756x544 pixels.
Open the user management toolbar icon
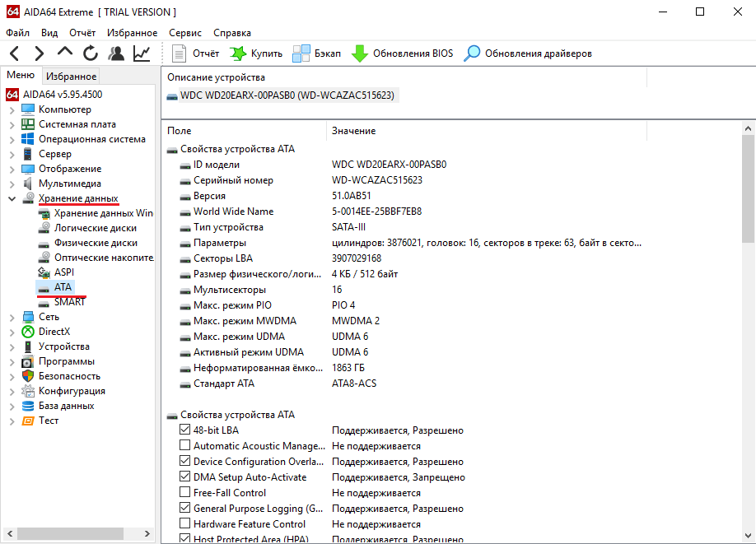tap(116, 53)
